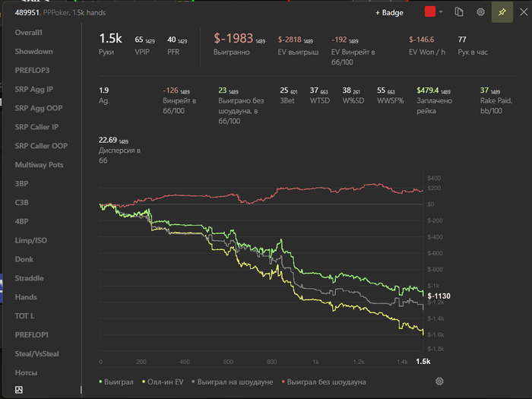Toggle the Выиграл line in the graph legend

pyautogui.click(x=116, y=382)
